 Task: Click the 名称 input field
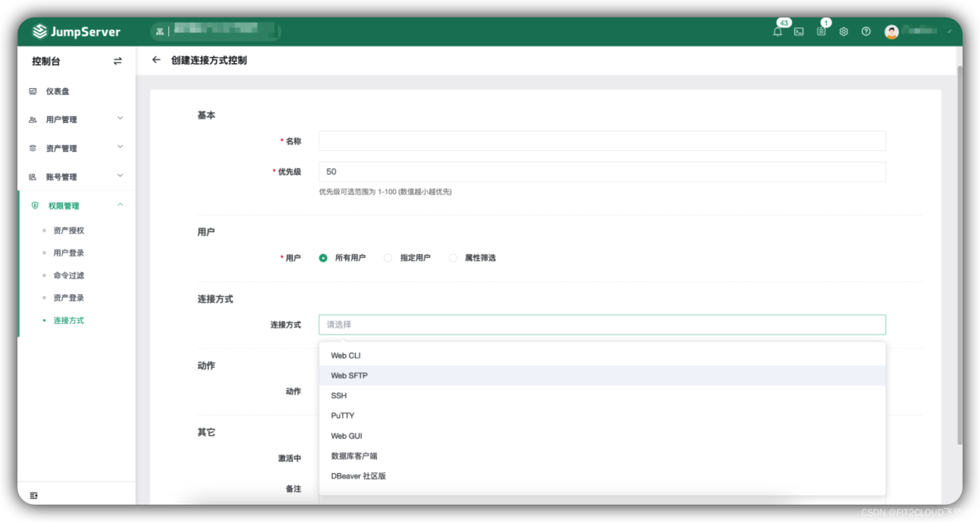click(x=602, y=141)
